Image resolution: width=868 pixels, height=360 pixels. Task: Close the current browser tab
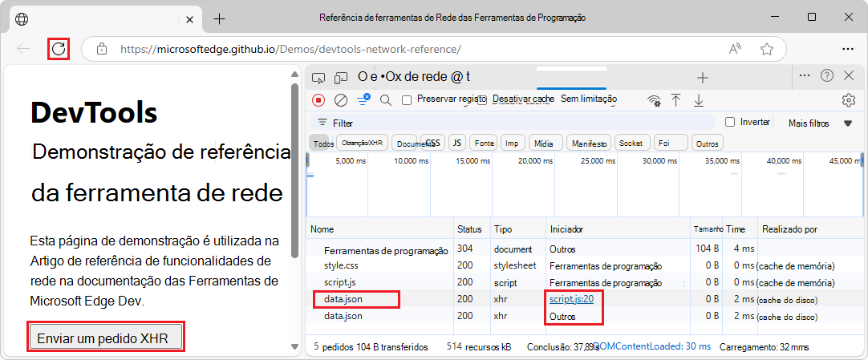[189, 19]
